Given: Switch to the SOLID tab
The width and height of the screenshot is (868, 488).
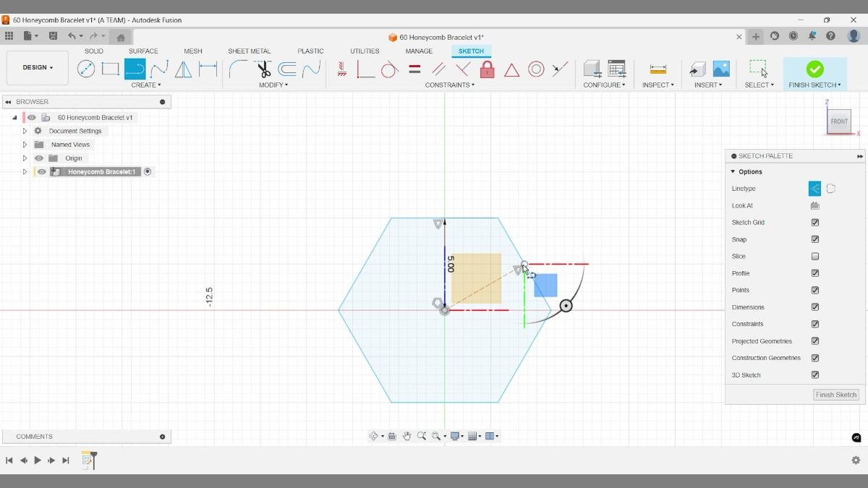Looking at the screenshot, I should click(93, 51).
